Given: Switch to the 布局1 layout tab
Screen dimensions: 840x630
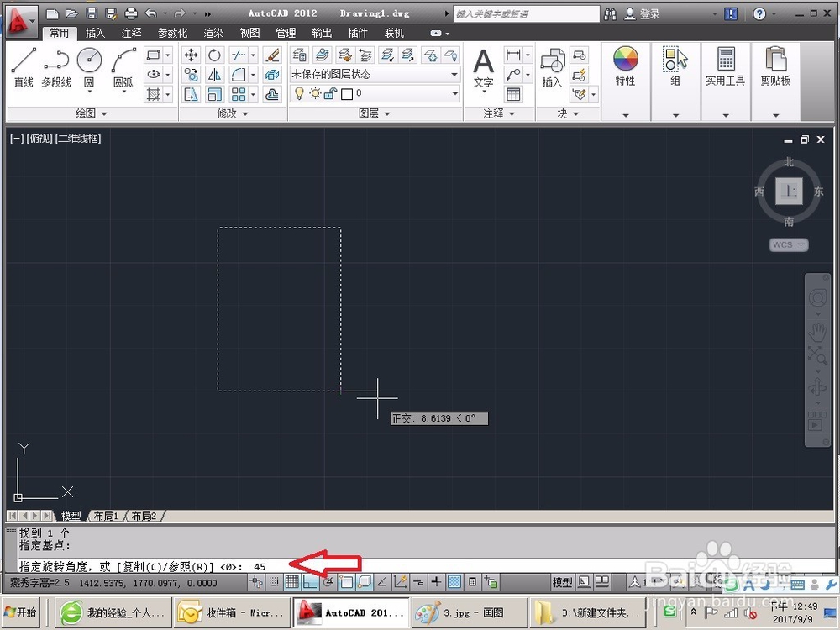Looking at the screenshot, I should [106, 516].
